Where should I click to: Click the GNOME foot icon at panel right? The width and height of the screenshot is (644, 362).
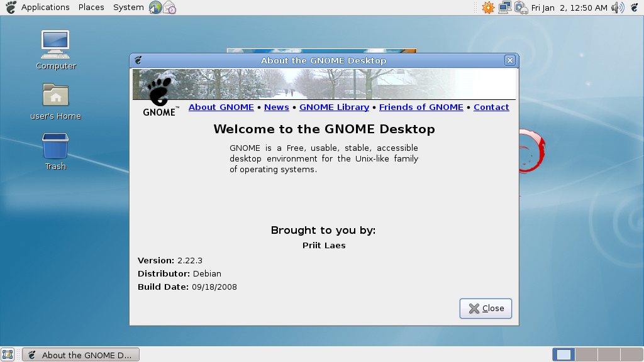tap(635, 8)
